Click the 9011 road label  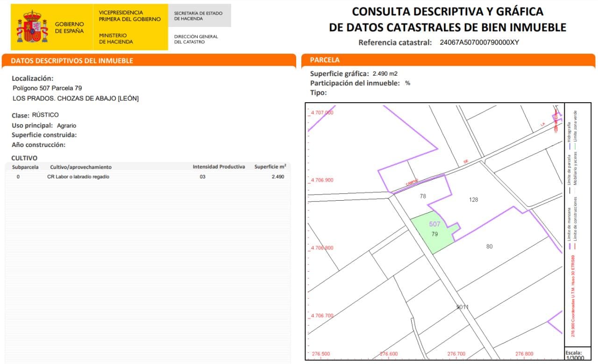pos(463,307)
